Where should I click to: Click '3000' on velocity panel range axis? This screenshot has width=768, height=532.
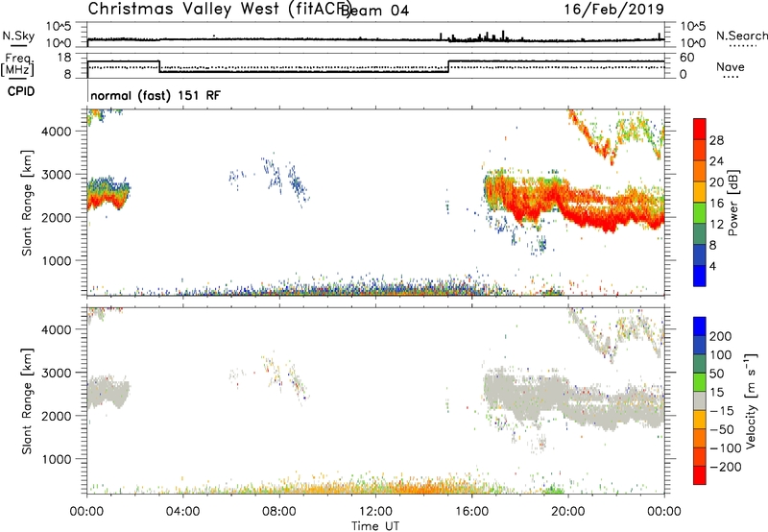click(x=57, y=373)
